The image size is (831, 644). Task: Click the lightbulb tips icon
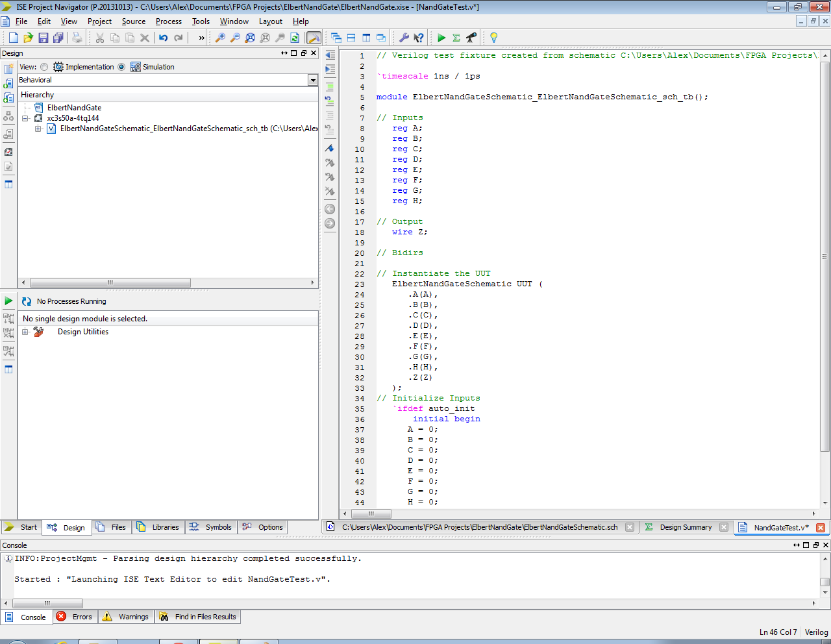tap(493, 38)
